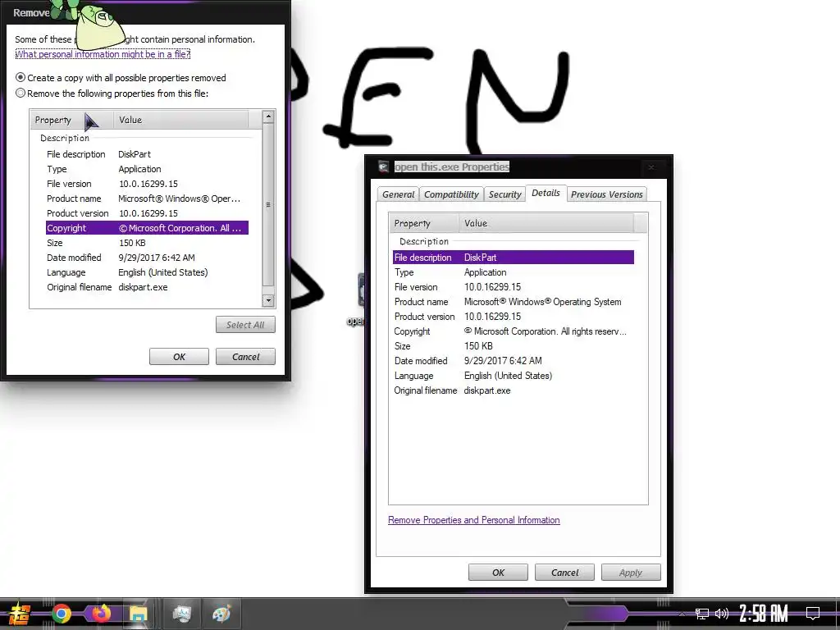Viewport: 840px width, 630px height.
Task: Click the scroll-down arrow in the Remove Properties list
Action: tap(268, 300)
